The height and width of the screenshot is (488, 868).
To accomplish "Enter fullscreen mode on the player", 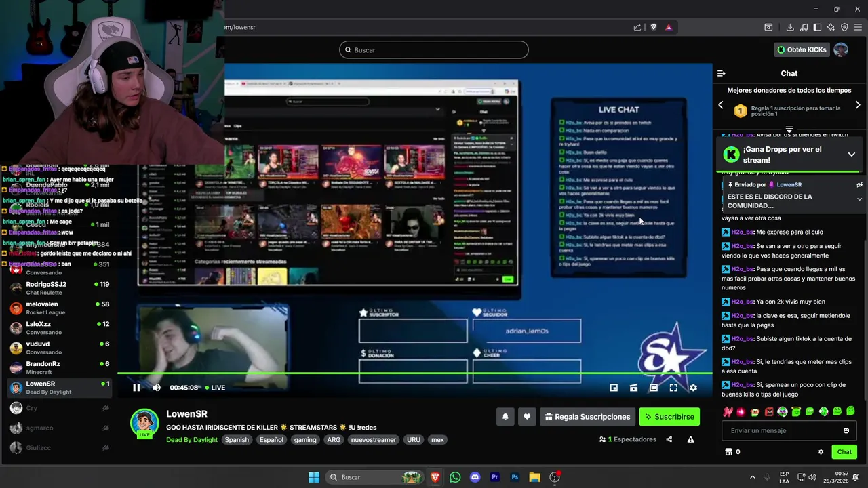I will click(673, 388).
